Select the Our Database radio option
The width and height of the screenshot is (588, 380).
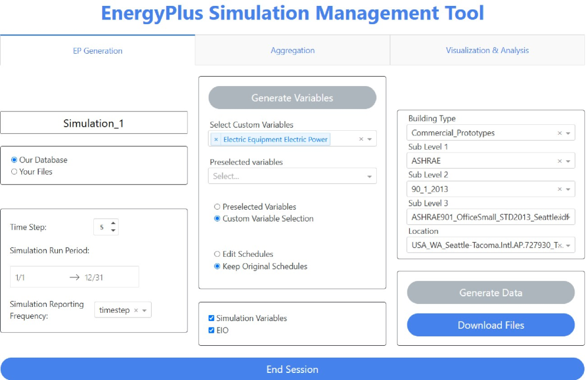tap(14, 160)
